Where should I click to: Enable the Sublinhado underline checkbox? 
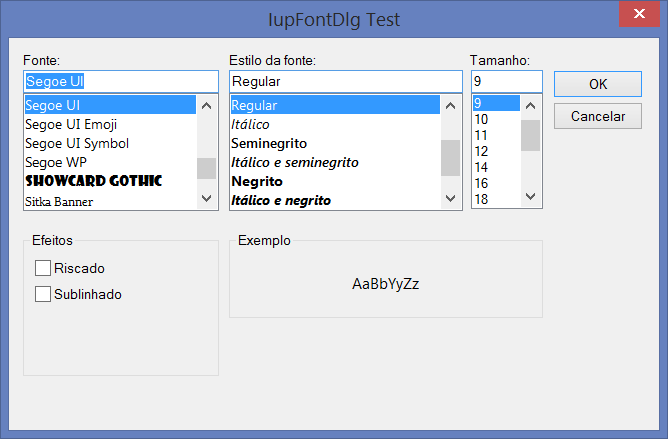[x=43, y=294]
